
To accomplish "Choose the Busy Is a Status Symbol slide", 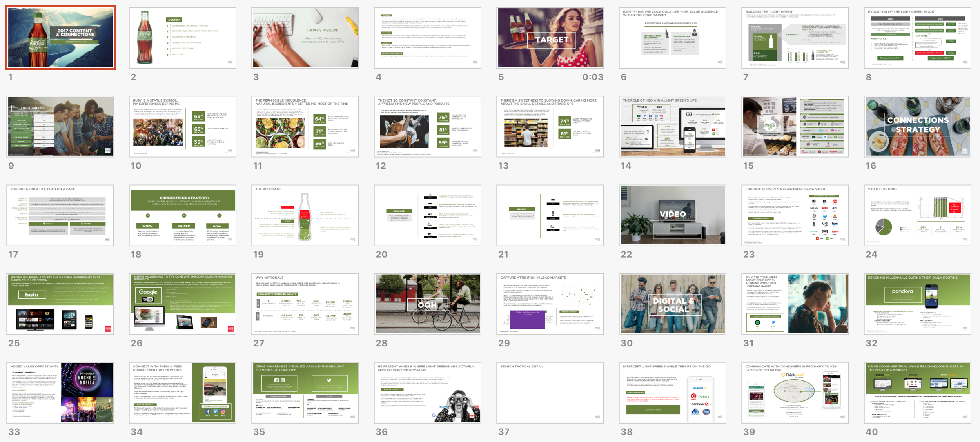I will 183,127.
